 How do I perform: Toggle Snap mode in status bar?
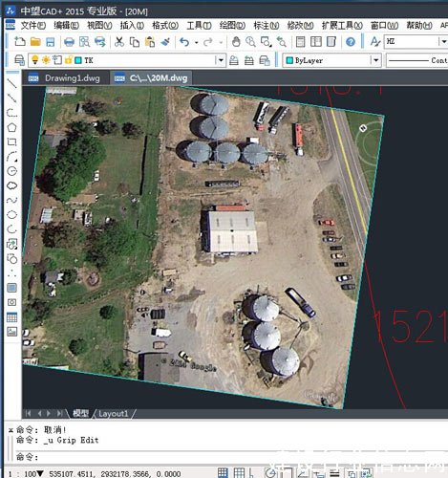pyautogui.click(x=223, y=473)
